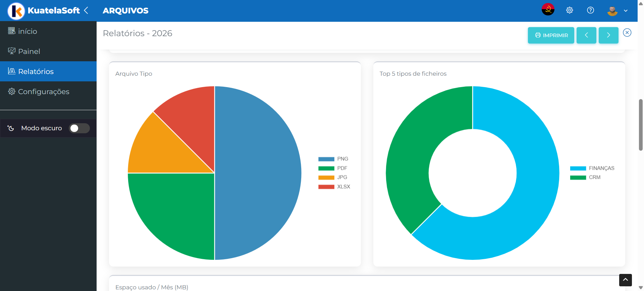Click the scroll-to-top arrow button

point(625,280)
